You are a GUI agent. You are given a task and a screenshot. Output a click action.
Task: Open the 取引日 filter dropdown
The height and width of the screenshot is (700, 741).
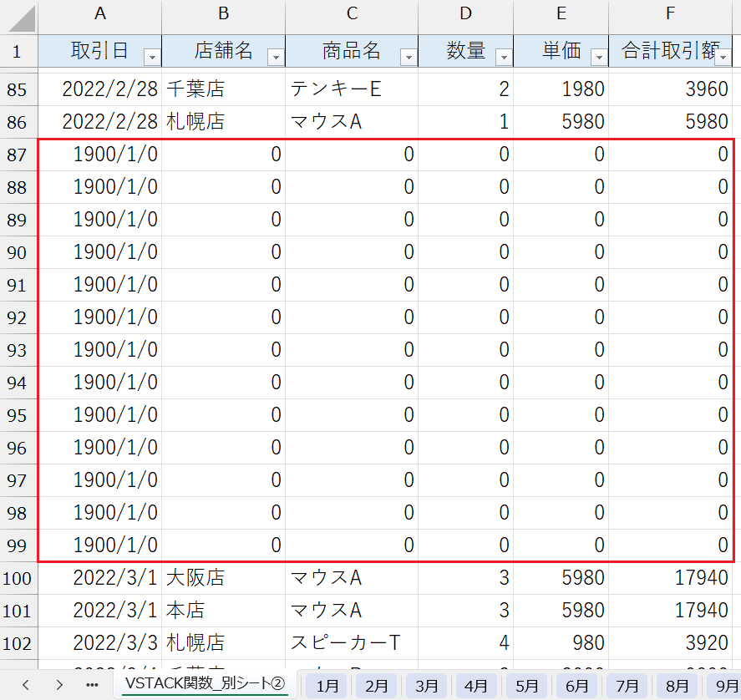(x=151, y=57)
